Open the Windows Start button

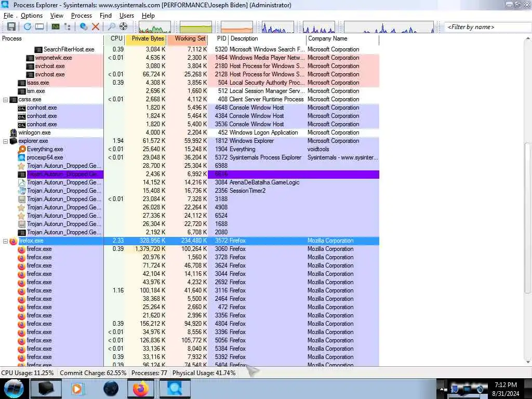[13, 389]
